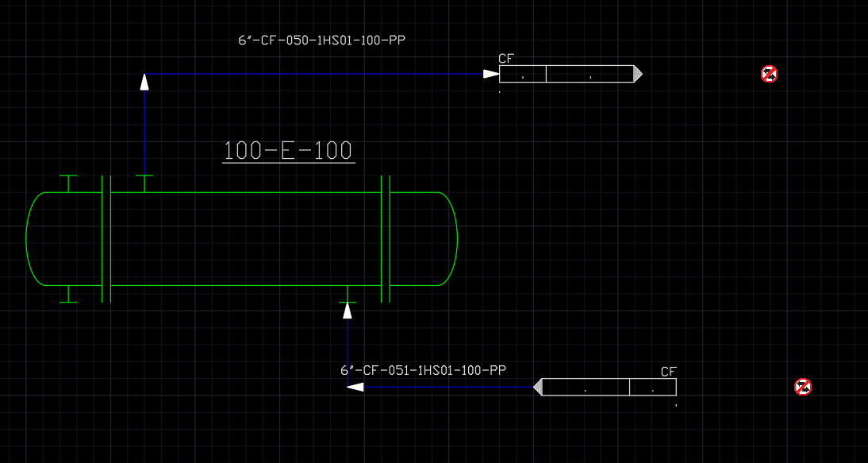Screen dimensions: 868x463
Task: Select the left flange pair of the exchanger
Action: coord(106,239)
